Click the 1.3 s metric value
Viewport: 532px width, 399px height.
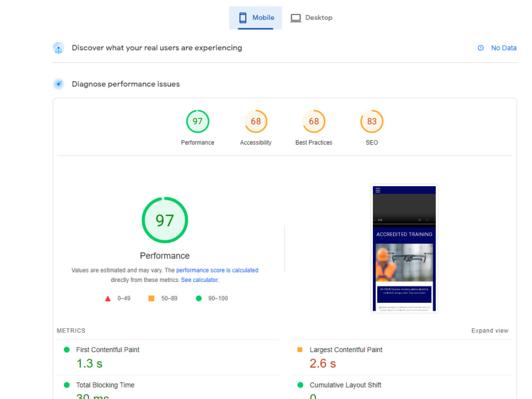click(x=89, y=364)
